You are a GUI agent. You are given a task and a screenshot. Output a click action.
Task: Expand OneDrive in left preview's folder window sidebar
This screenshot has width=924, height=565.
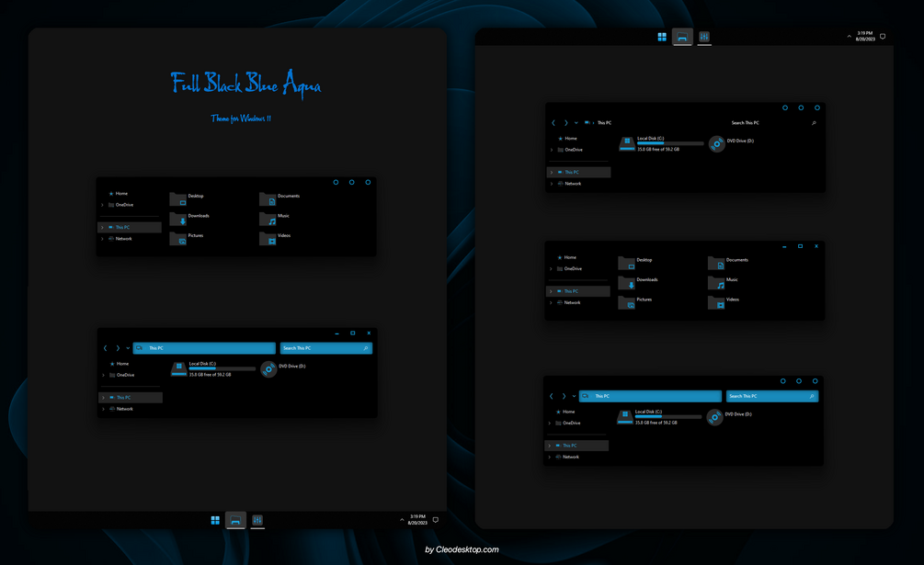point(103,205)
